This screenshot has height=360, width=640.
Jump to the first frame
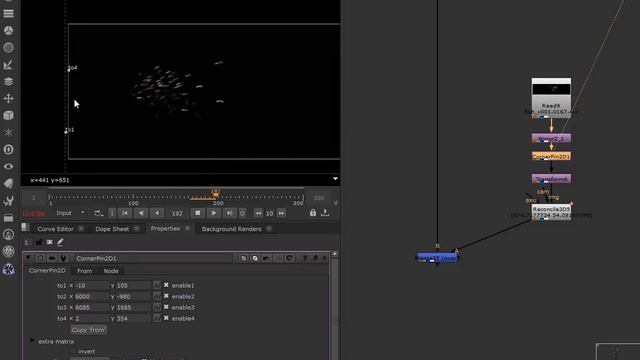(125, 213)
